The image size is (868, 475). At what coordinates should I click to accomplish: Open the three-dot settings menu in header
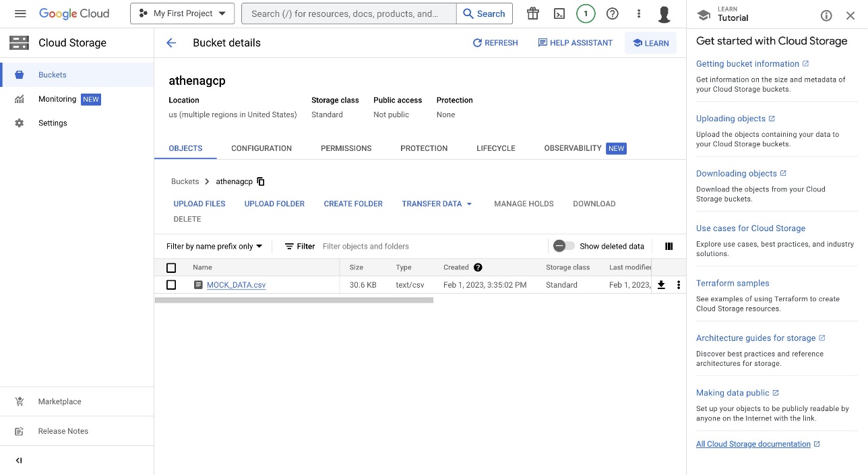click(x=639, y=13)
